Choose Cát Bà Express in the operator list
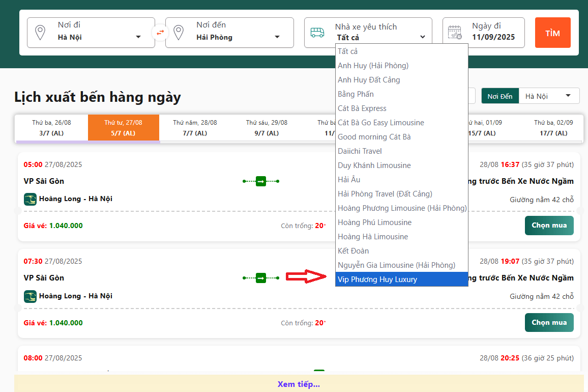This screenshot has width=588, height=392. tap(362, 108)
